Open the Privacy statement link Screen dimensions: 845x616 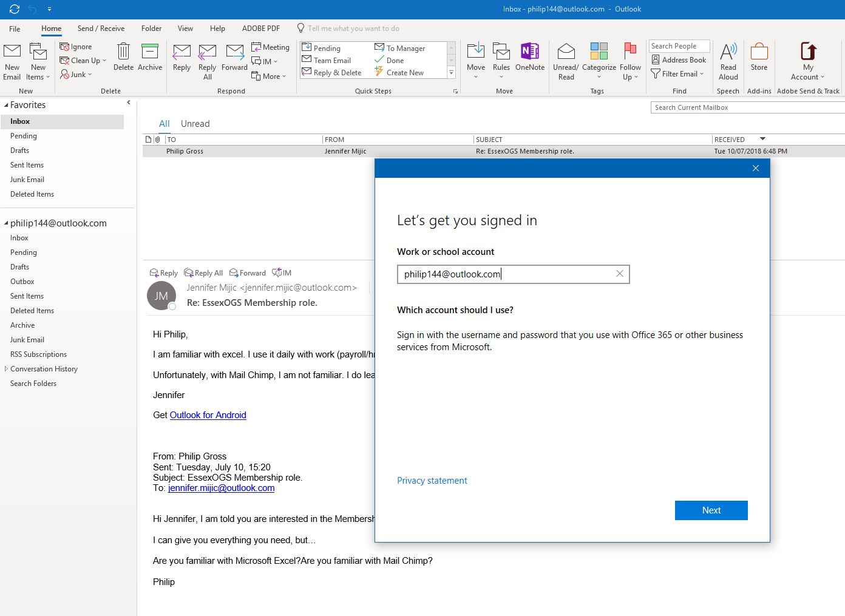[x=432, y=481]
